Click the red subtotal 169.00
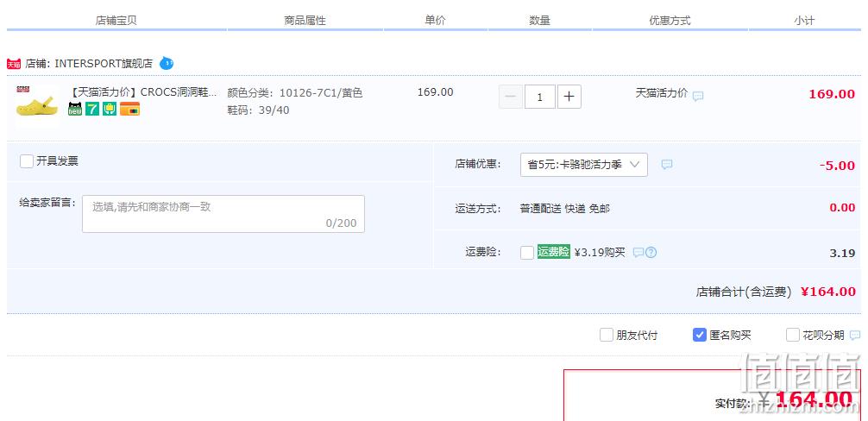The image size is (868, 421). tap(832, 94)
